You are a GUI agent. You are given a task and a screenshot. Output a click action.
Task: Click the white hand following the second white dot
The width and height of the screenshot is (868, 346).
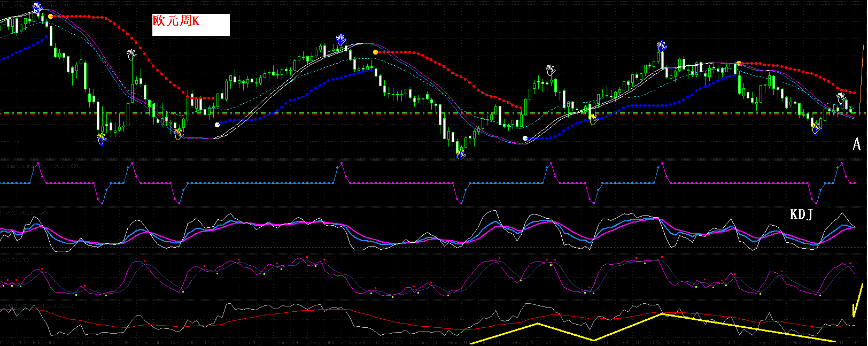(551, 70)
